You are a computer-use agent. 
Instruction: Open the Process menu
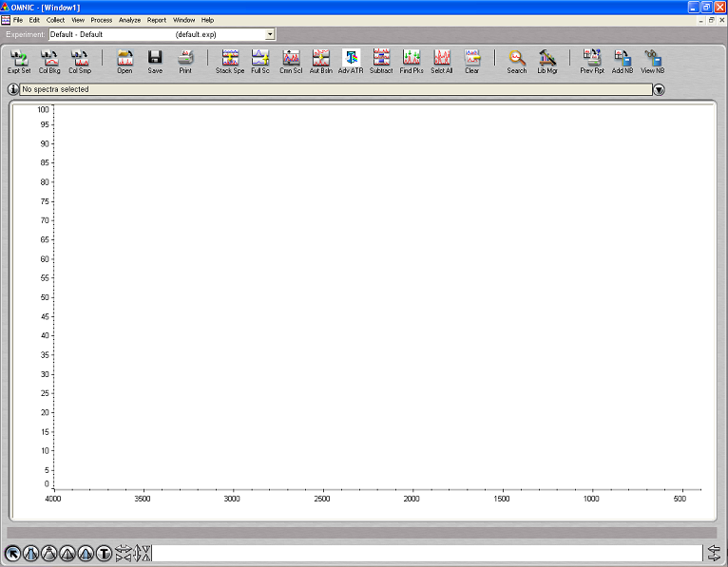click(101, 20)
